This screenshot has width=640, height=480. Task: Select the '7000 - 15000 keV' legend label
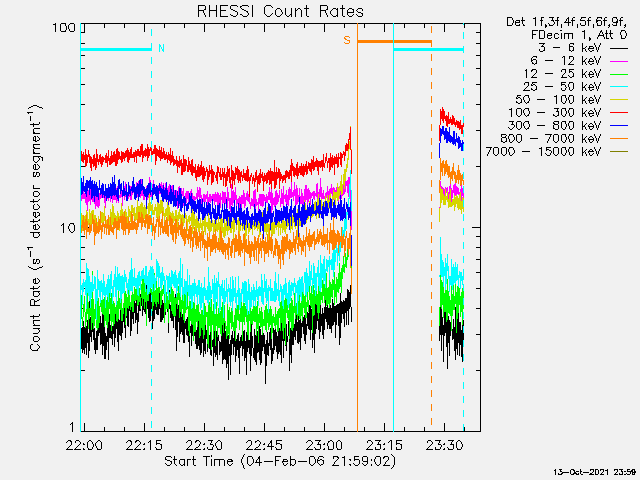click(x=543, y=152)
